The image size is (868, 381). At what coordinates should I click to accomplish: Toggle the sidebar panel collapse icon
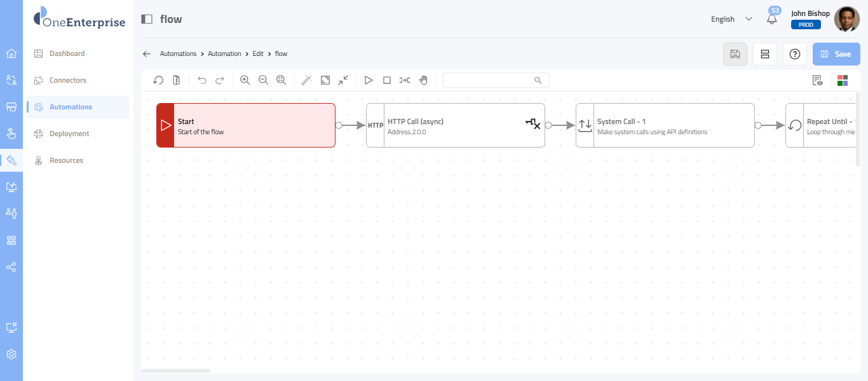point(147,19)
